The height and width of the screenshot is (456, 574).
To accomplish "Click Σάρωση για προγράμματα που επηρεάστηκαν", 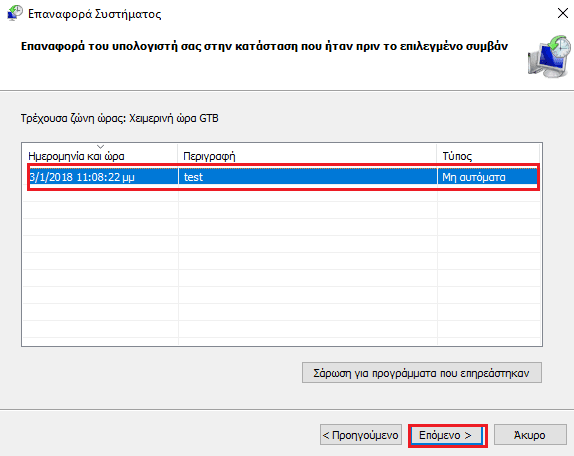I will tap(422, 373).
